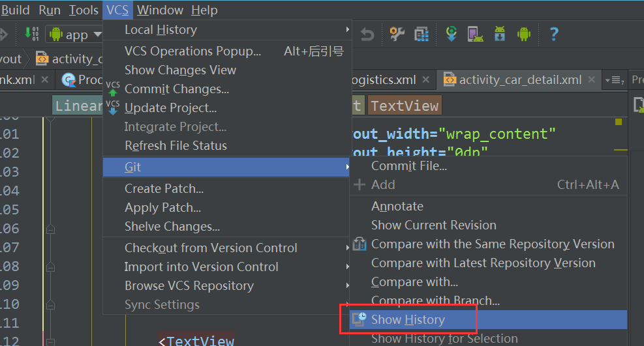Click the Sync Project with Gradle Files icon

452,34
